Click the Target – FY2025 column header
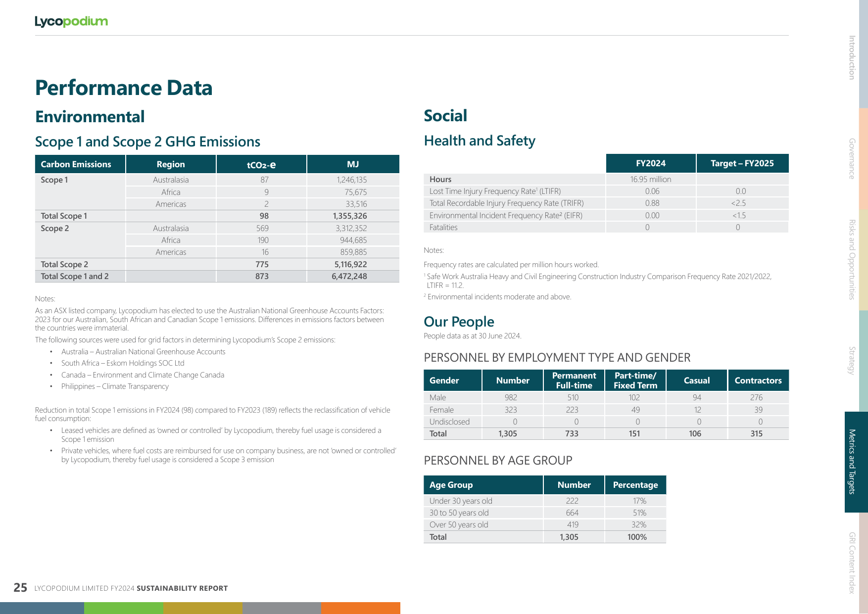 (x=742, y=163)
